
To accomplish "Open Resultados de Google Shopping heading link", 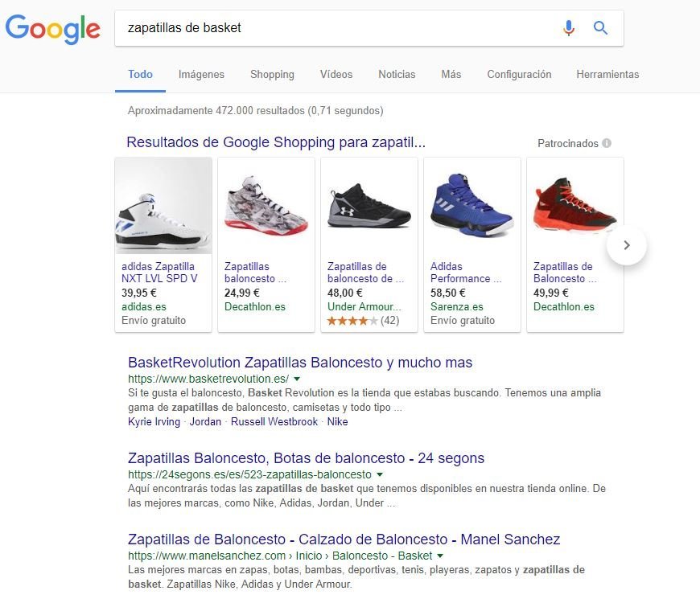I will pyautogui.click(x=276, y=143).
